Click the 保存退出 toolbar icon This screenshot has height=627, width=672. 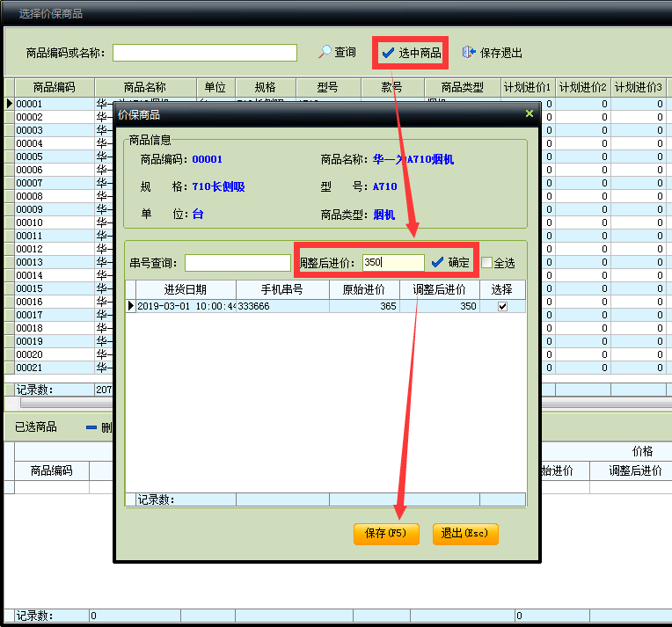coord(493,53)
